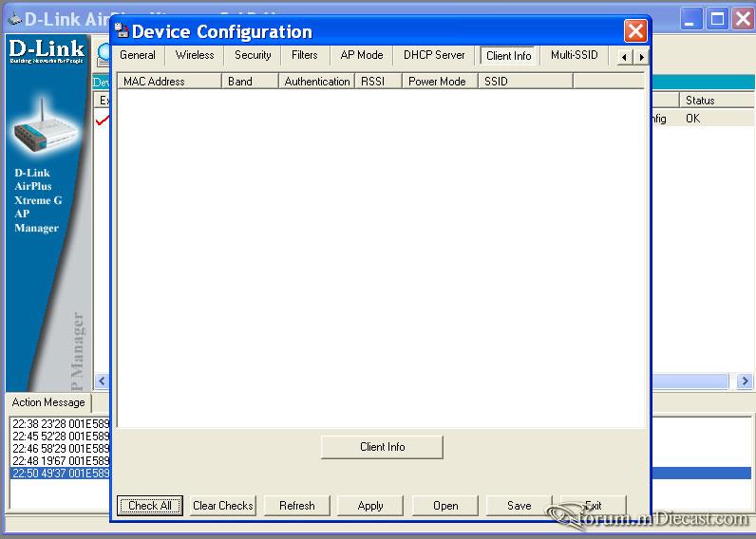
Task: Click the access point device image in sidebar
Action: (x=45, y=126)
